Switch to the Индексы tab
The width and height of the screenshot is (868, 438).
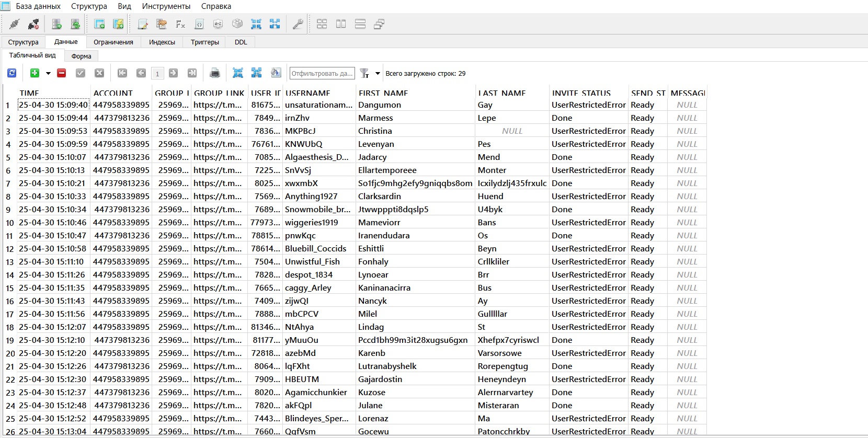point(162,42)
